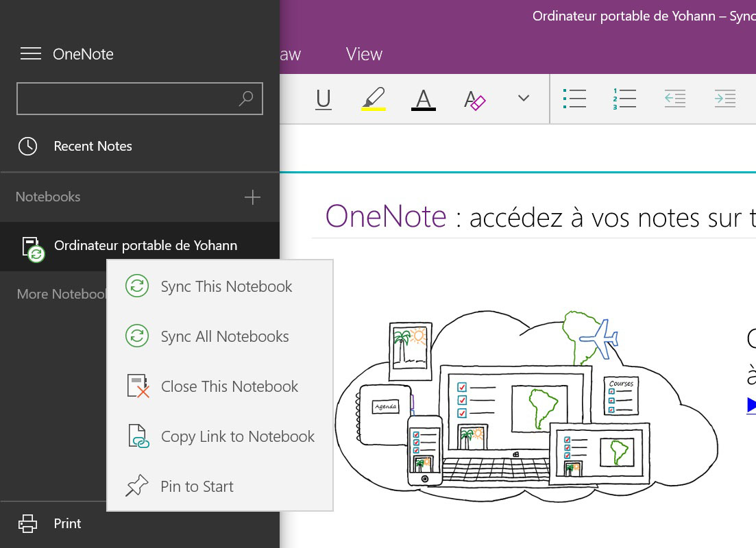Pin notebook to Start
Image resolution: width=756 pixels, height=548 pixels.
point(197,486)
